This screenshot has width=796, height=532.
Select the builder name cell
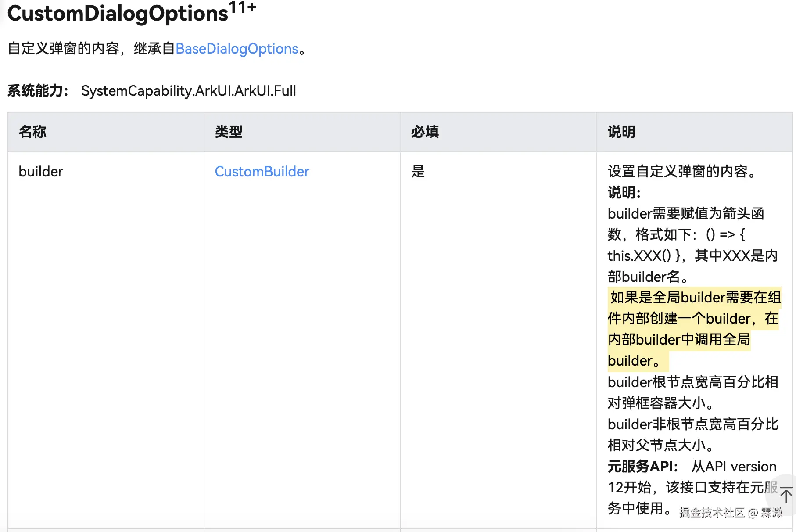point(41,172)
